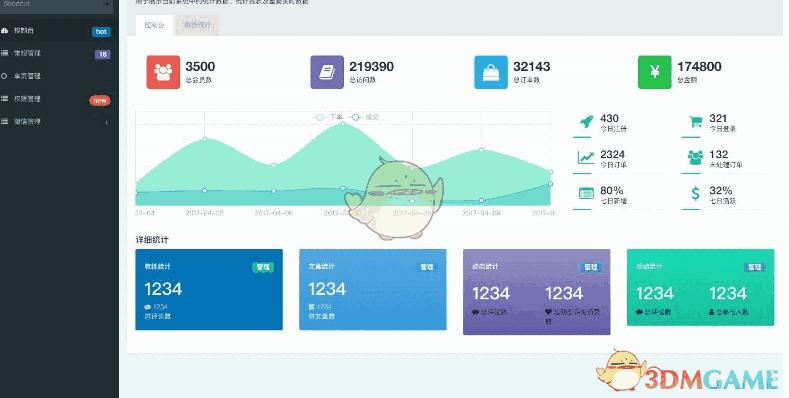Click the 32143 total orders value
Screen dimensions: 789x398
pyautogui.click(x=532, y=66)
